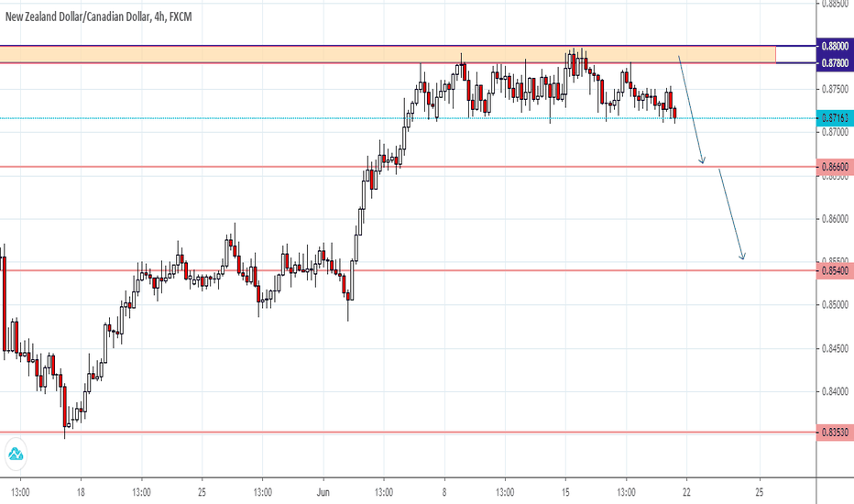Select the 0.88000 price label

pos(835,47)
